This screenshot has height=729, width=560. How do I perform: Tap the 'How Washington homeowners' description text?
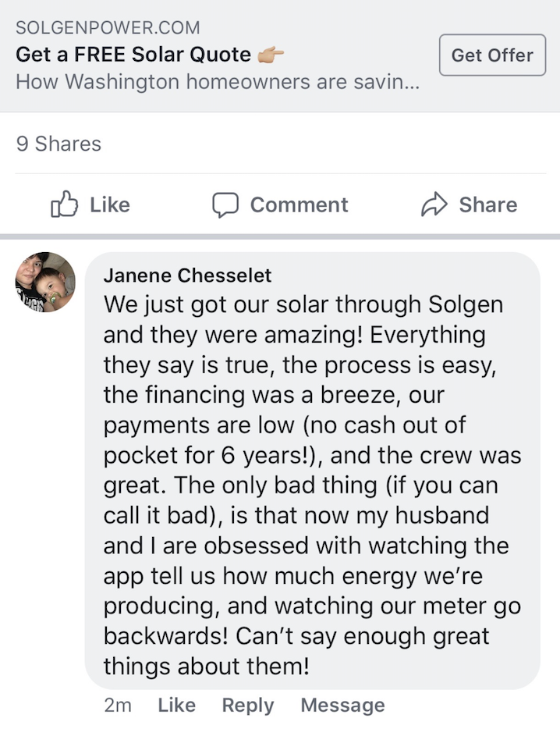[218, 81]
